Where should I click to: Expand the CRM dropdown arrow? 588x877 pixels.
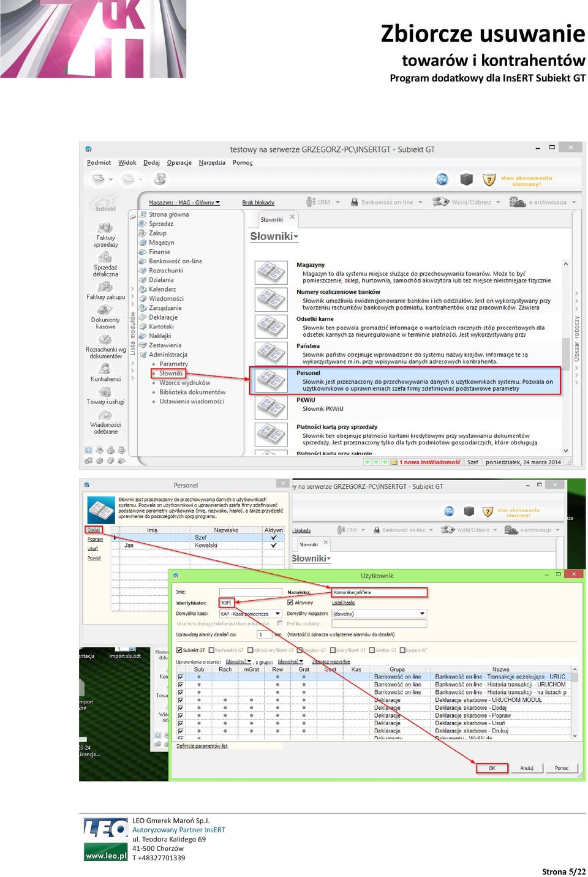click(337, 202)
